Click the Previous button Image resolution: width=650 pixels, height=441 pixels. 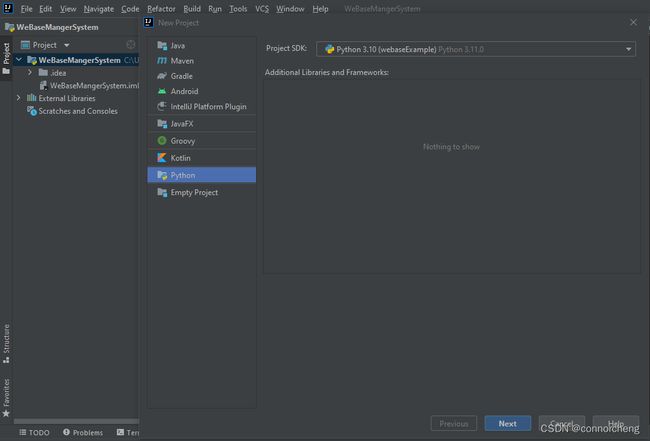tap(454, 424)
